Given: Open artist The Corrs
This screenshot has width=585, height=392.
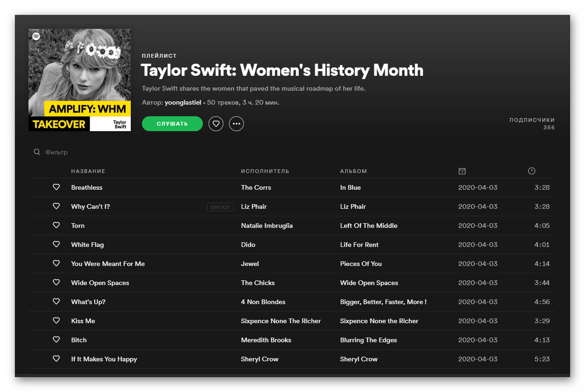Looking at the screenshot, I should coord(256,187).
